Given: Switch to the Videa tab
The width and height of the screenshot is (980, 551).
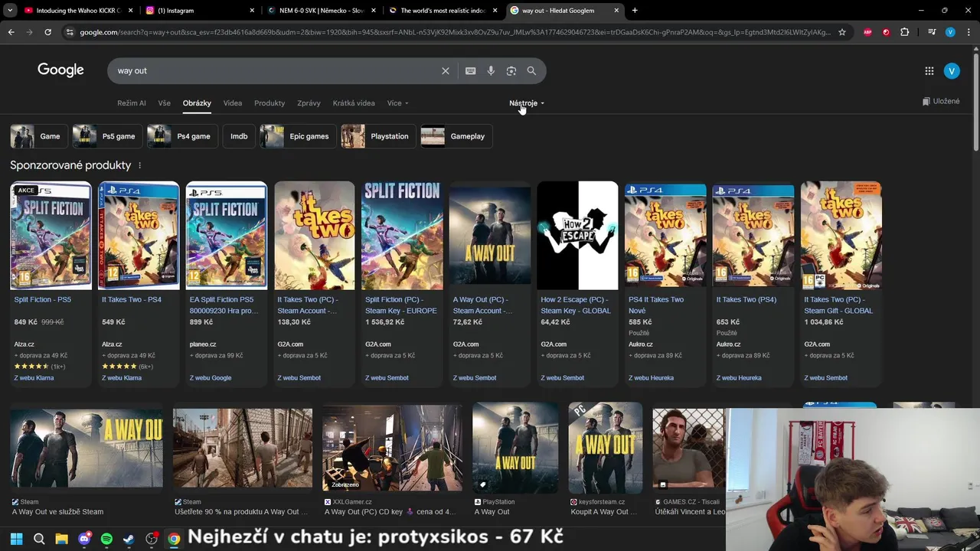Looking at the screenshot, I should coord(233,103).
